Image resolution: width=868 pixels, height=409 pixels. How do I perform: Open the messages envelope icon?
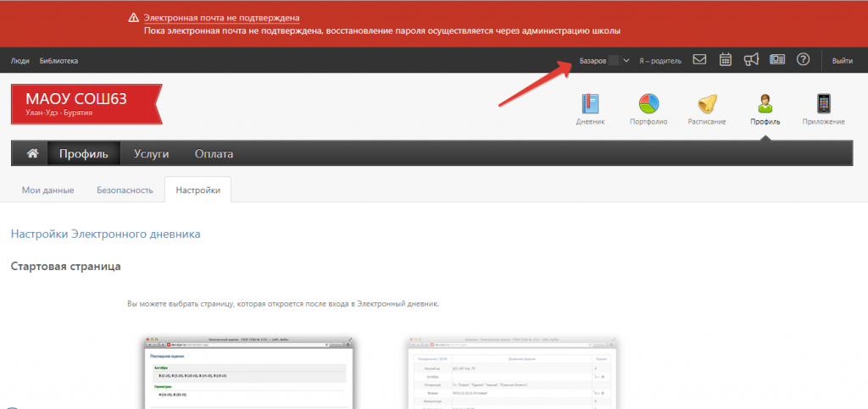[x=699, y=59]
